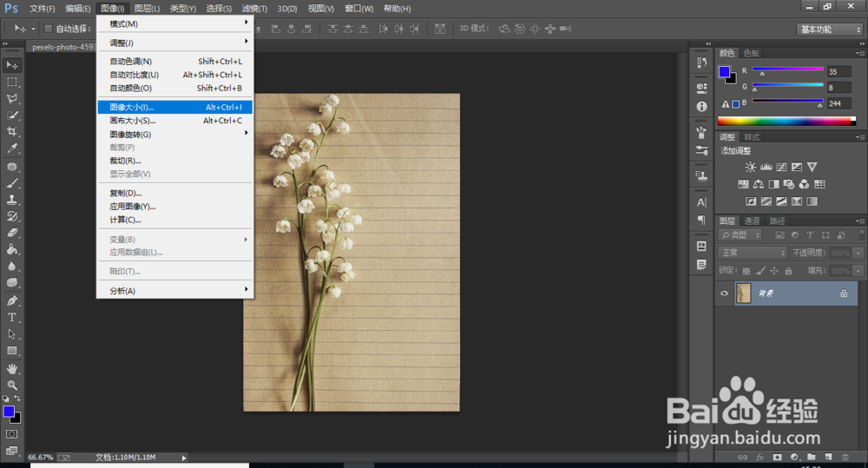This screenshot has width=868, height=468.
Task: Toggle pixel layer filter icon
Action: coord(779,234)
